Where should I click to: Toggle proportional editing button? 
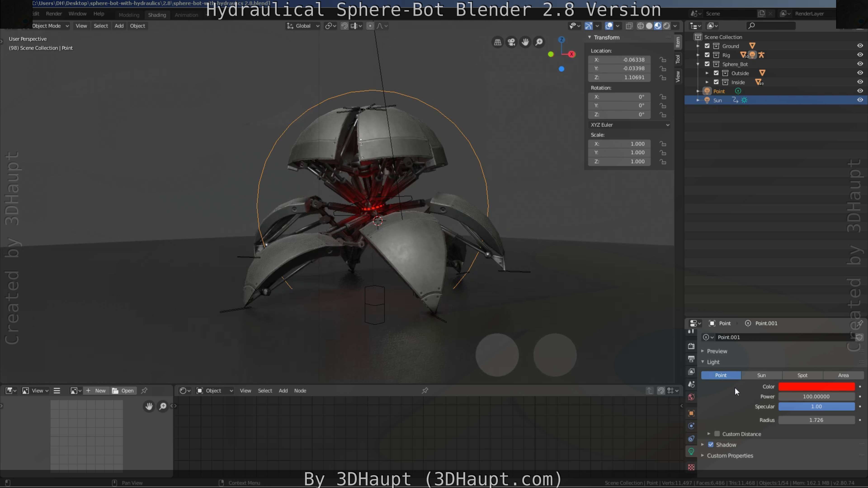click(x=370, y=26)
